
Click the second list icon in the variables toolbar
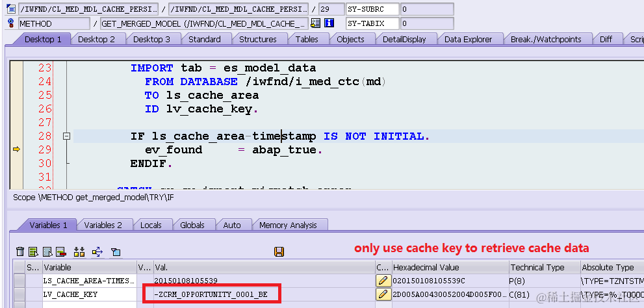(x=47, y=251)
